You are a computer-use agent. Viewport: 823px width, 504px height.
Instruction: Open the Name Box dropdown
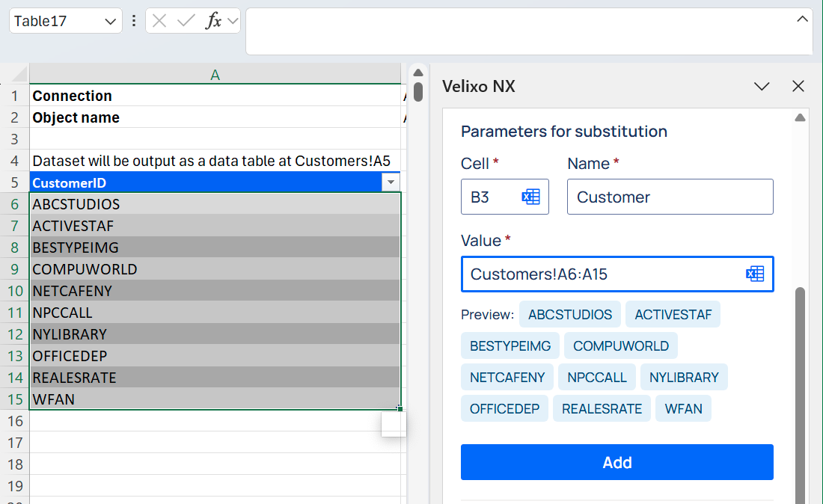[x=110, y=21]
